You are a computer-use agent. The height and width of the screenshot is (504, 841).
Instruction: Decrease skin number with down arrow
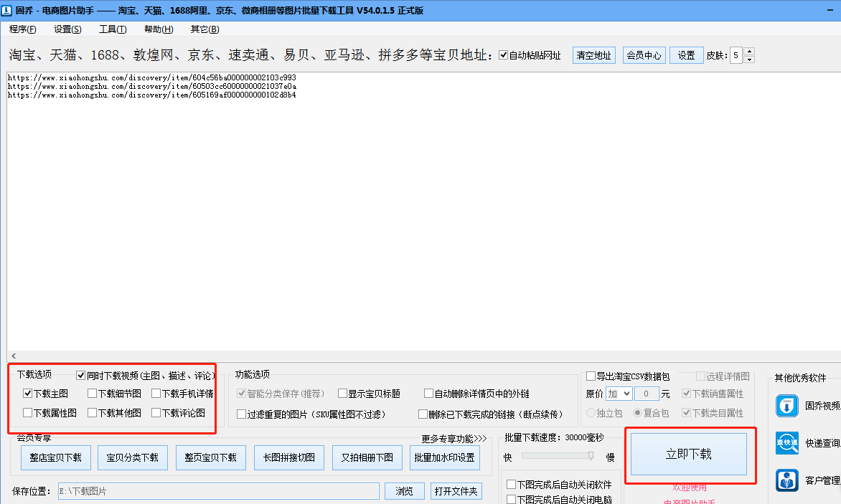tap(750, 60)
